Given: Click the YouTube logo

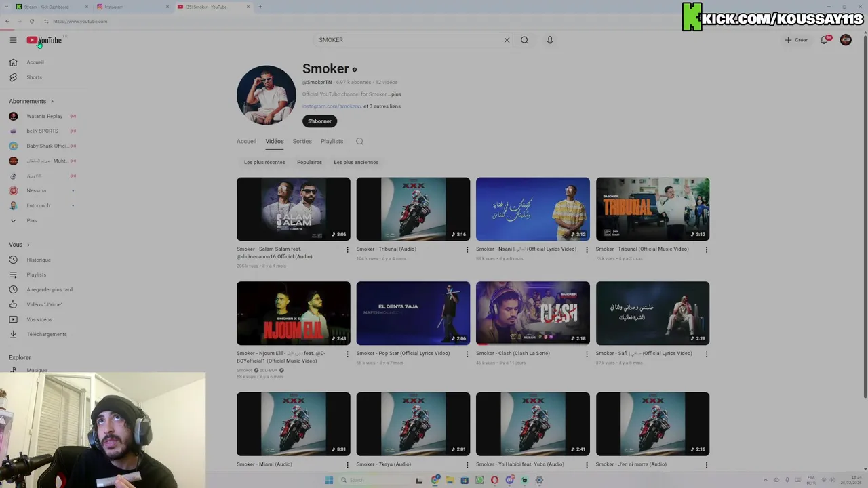Looking at the screenshot, I should 44,40.
